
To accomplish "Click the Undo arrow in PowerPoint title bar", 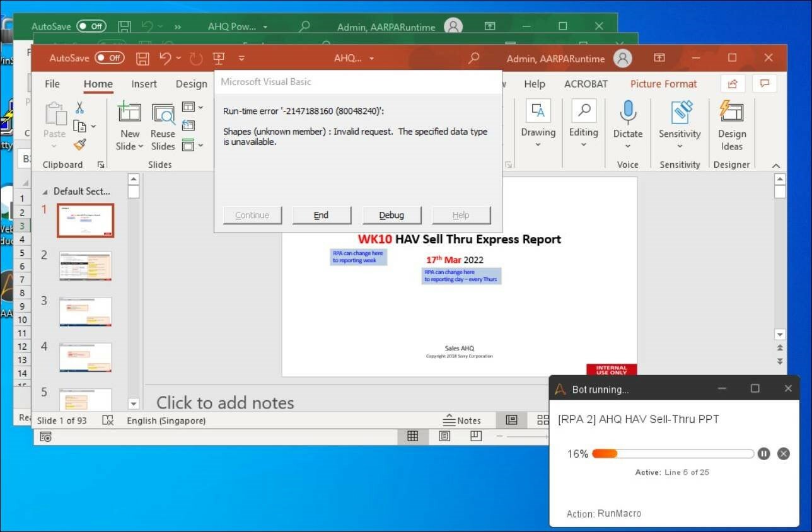I will (x=165, y=58).
